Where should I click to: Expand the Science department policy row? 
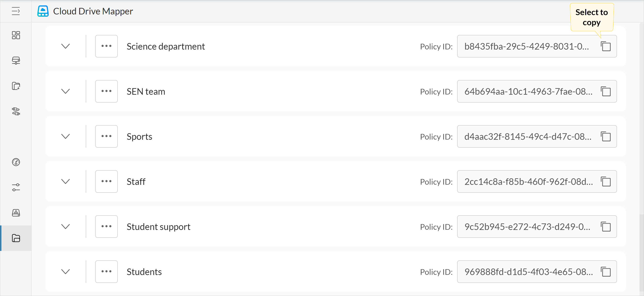coord(66,46)
